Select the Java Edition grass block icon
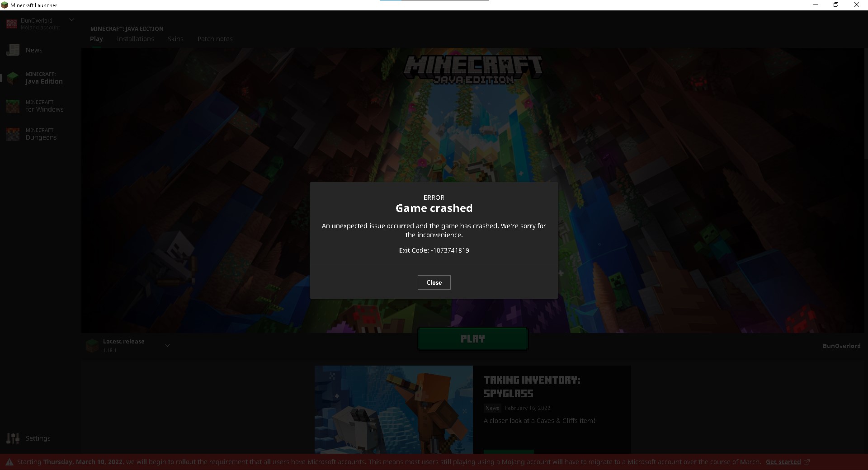 (13, 78)
